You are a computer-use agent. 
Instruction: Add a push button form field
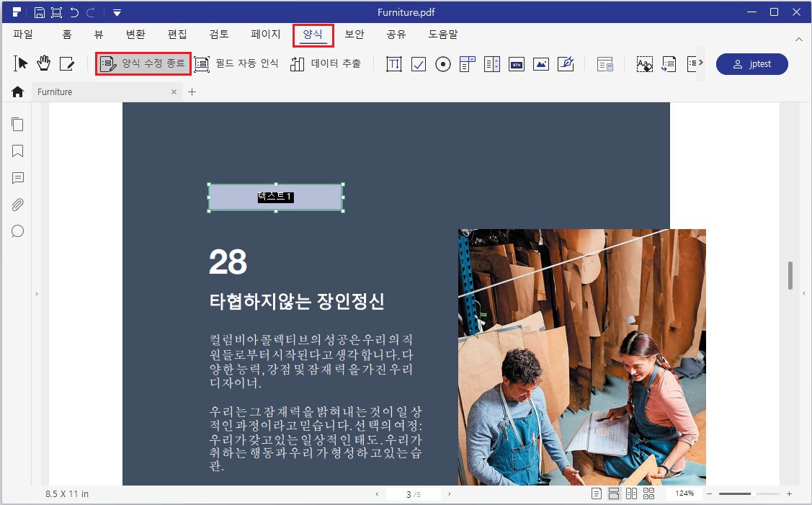[517, 64]
